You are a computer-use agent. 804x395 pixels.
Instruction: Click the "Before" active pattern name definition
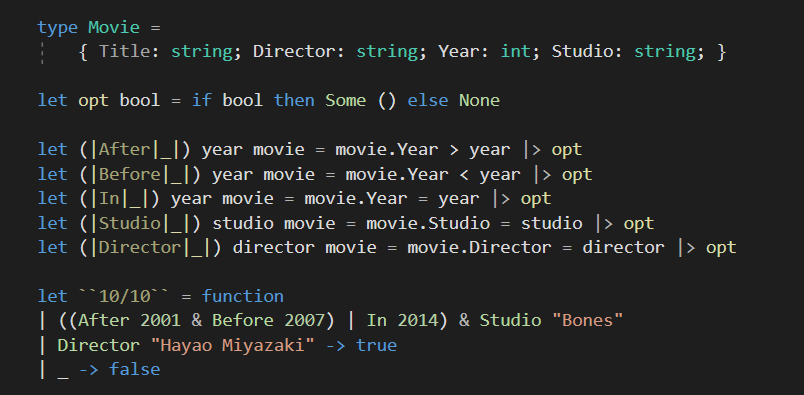129,174
